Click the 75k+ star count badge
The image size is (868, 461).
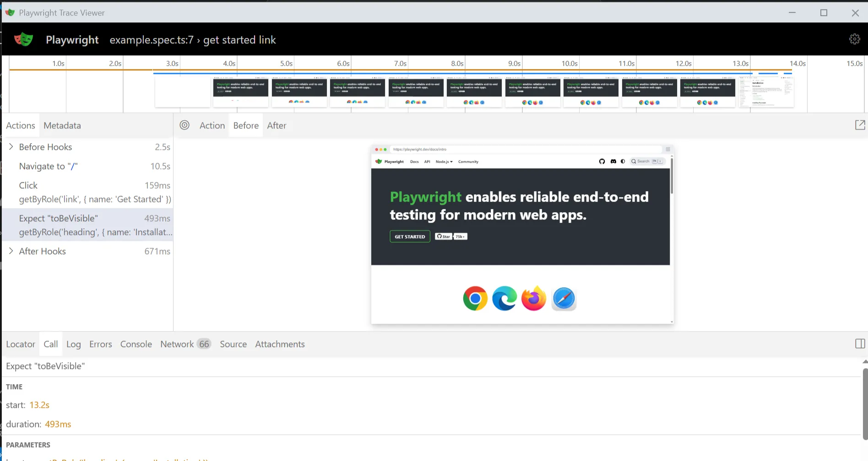point(460,236)
